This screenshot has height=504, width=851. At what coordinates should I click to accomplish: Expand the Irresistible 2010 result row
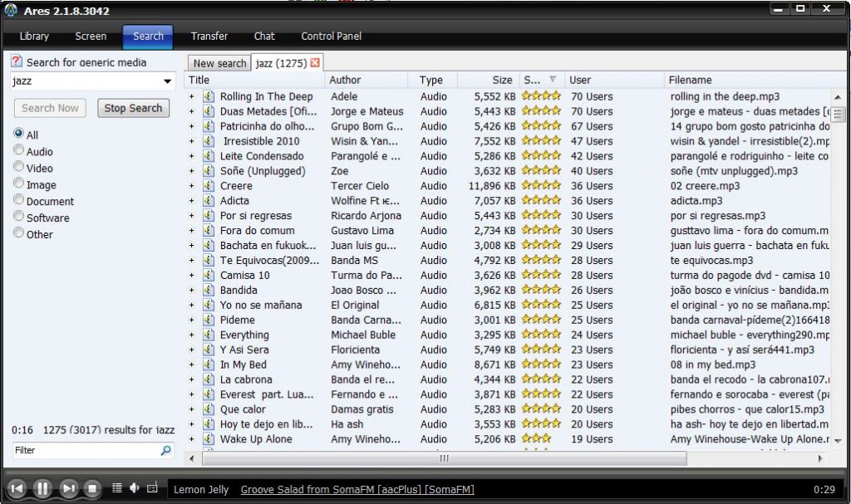tap(192, 141)
